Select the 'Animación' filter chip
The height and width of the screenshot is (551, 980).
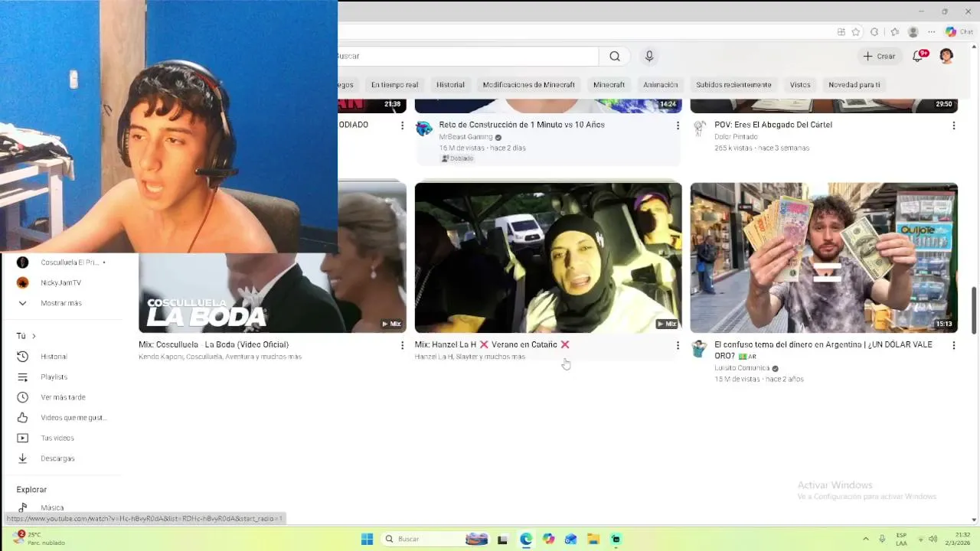[x=660, y=85]
